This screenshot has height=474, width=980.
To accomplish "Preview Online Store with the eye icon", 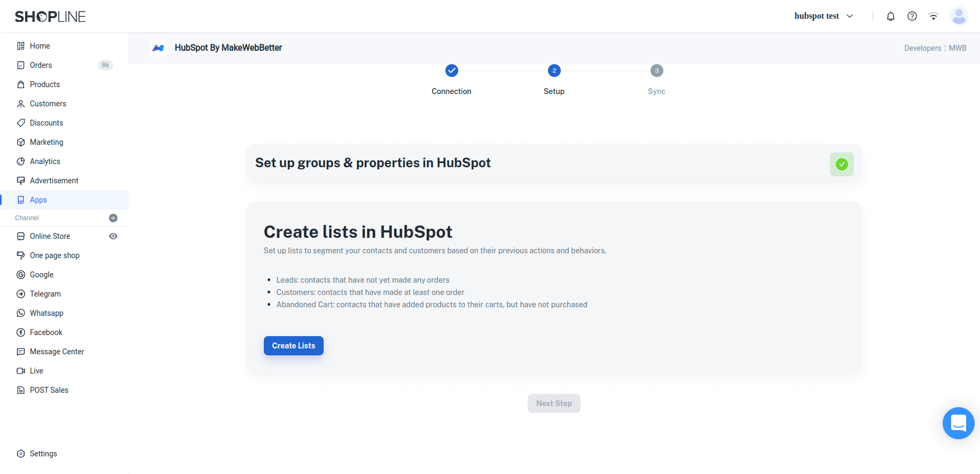I will (x=113, y=236).
